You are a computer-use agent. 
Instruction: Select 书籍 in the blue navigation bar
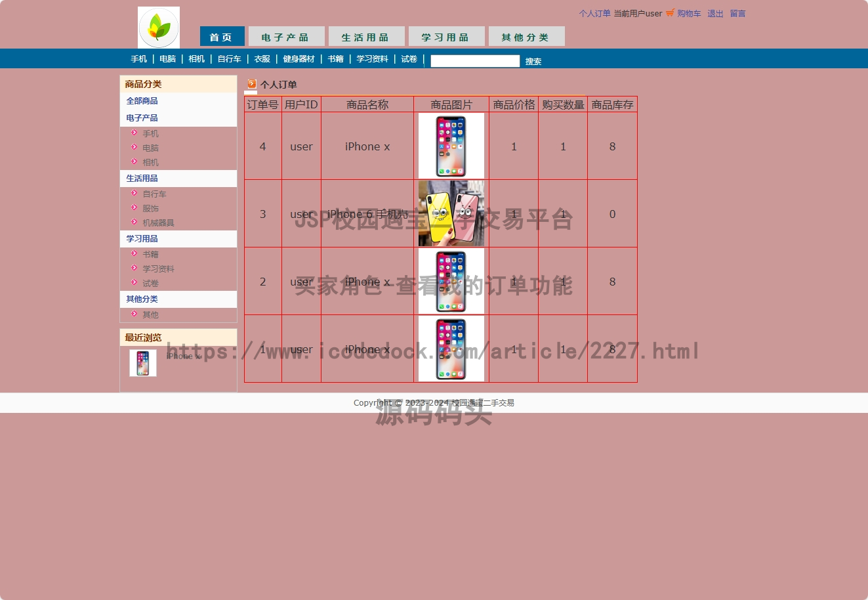tap(336, 59)
